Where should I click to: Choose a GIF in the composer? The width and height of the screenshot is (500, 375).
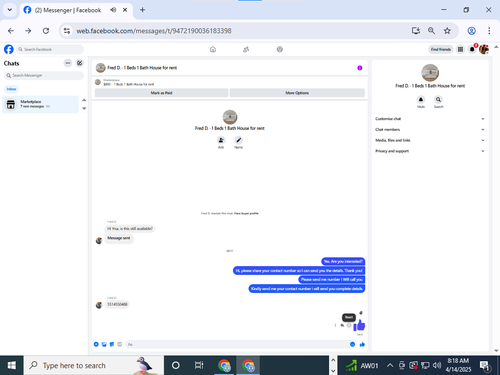click(119, 344)
